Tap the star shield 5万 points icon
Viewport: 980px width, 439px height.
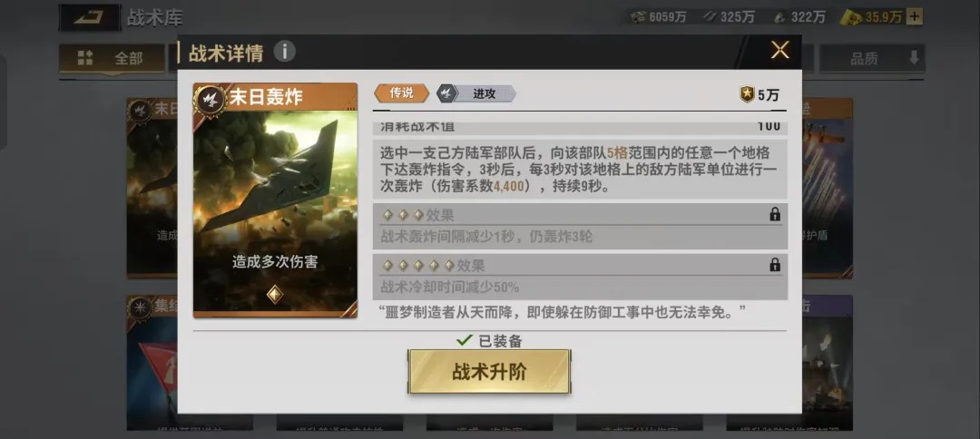[x=747, y=95]
